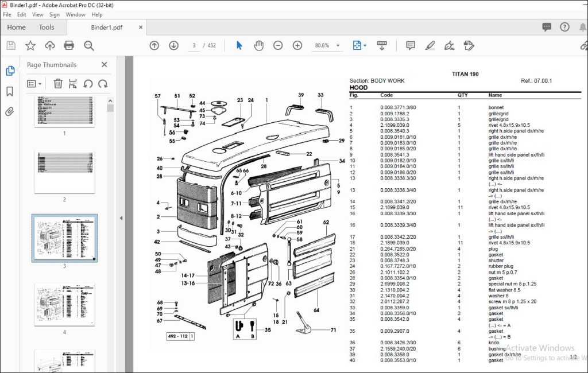Viewport: 588px width, 373px height.
Task: Go to the next page with the down arrow
Action: click(x=173, y=45)
